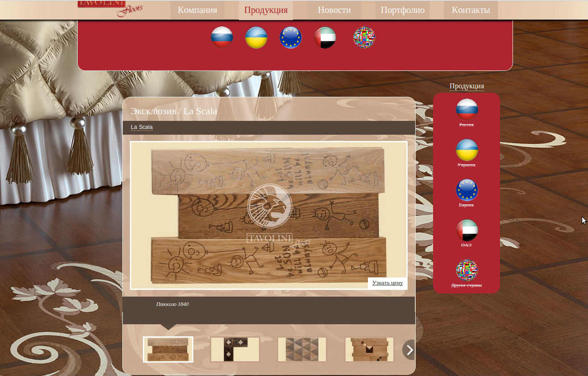
Task: Click the Продукция sidebar heading link
Action: pos(467,86)
